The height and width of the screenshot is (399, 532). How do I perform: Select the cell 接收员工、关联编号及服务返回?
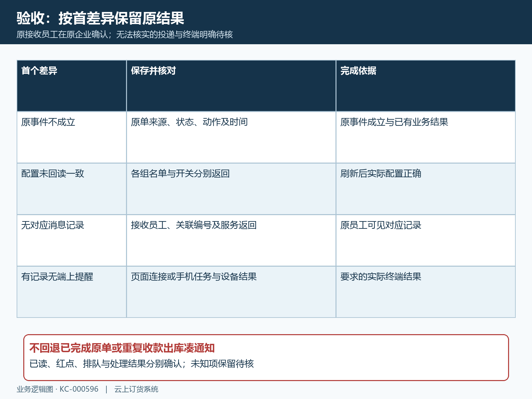[x=231, y=240]
